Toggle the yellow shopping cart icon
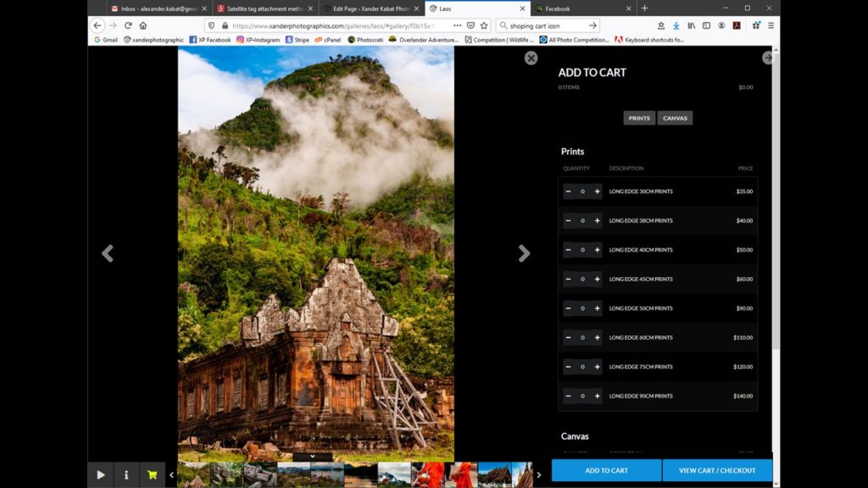 153,474
